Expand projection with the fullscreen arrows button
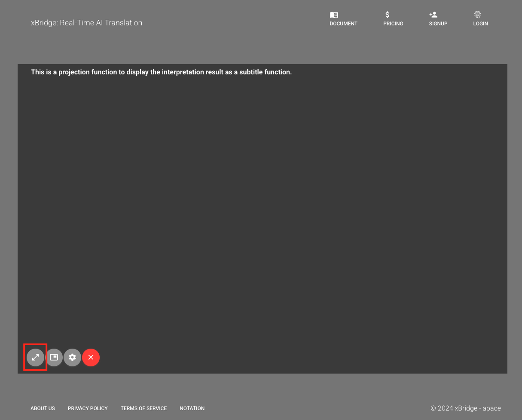Image resolution: width=522 pixels, height=420 pixels. point(36,357)
